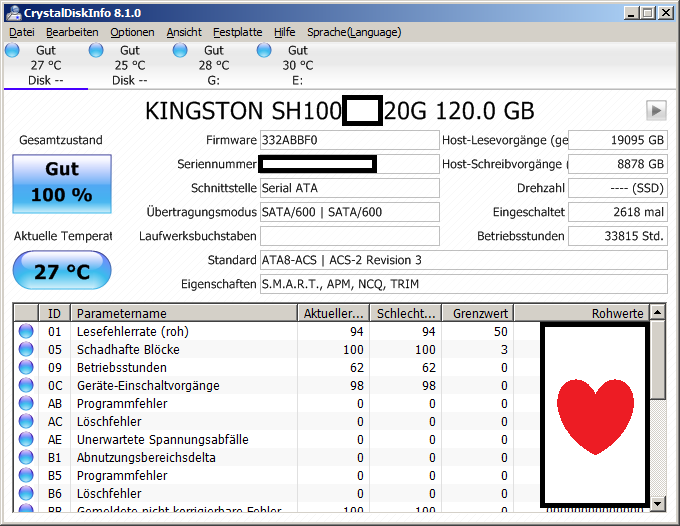This screenshot has width=680, height=526.
Task: Click the Übertragungsmodus field SATA/600
Action: pyautogui.click(x=350, y=212)
